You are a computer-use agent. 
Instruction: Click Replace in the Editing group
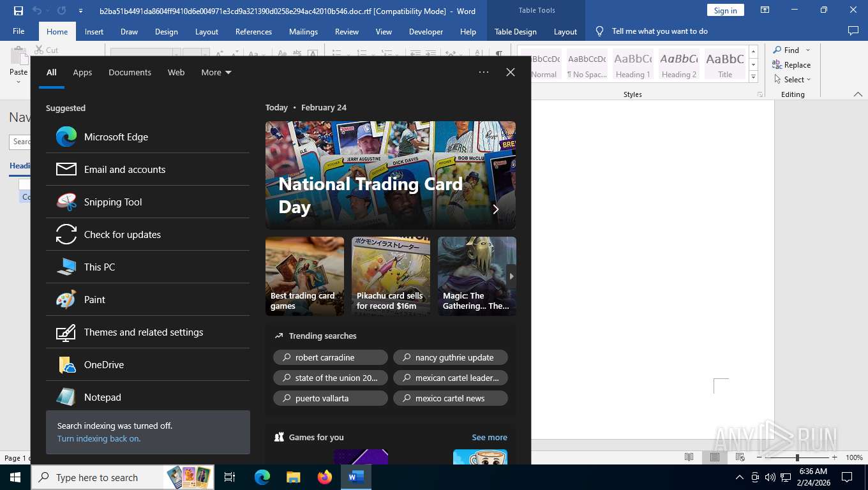tap(791, 64)
